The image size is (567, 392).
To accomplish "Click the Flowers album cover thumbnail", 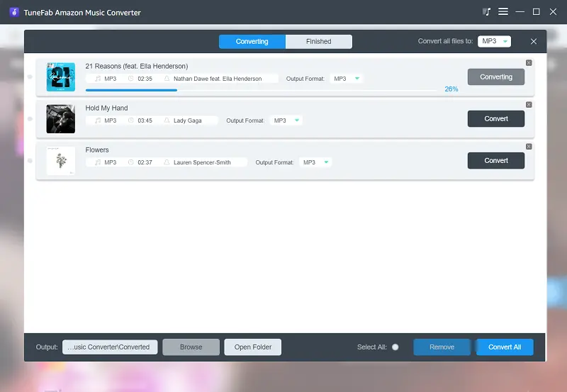I will pyautogui.click(x=61, y=161).
